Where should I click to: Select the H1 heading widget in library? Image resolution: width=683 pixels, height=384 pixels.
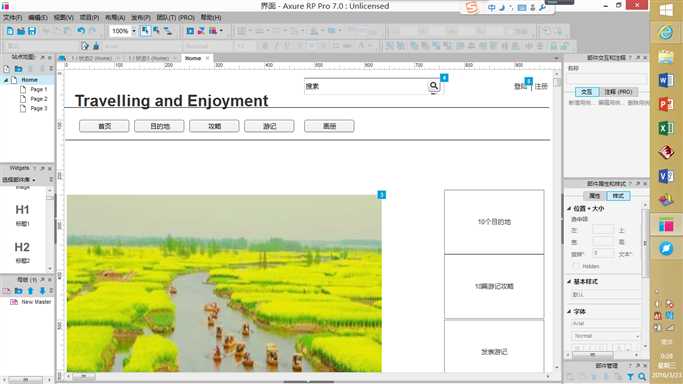click(23, 214)
